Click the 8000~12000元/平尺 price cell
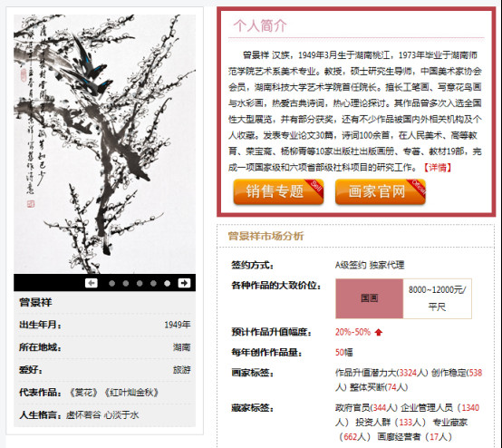Screen dimensions: 502x448 coord(438,298)
